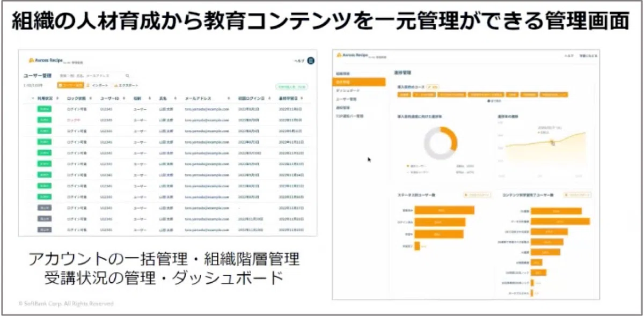Click the インポート button
This screenshot has width=644, height=316.
click(x=98, y=85)
